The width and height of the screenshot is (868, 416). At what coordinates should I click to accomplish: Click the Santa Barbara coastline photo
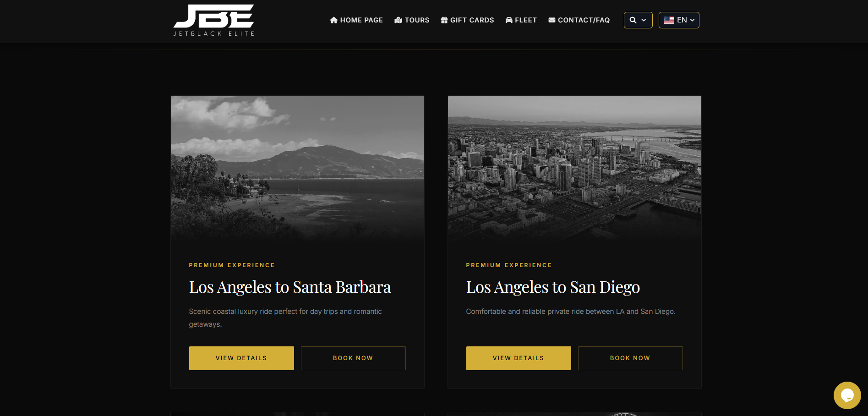297,168
